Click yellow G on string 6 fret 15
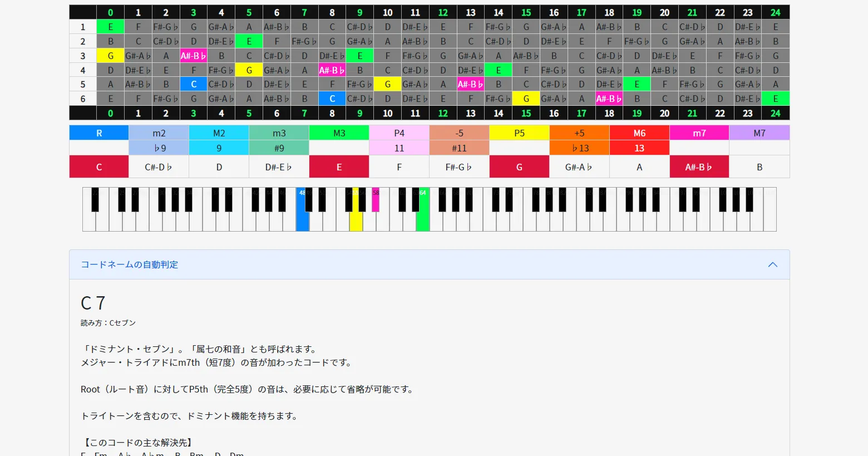The height and width of the screenshot is (456, 868). [526, 99]
